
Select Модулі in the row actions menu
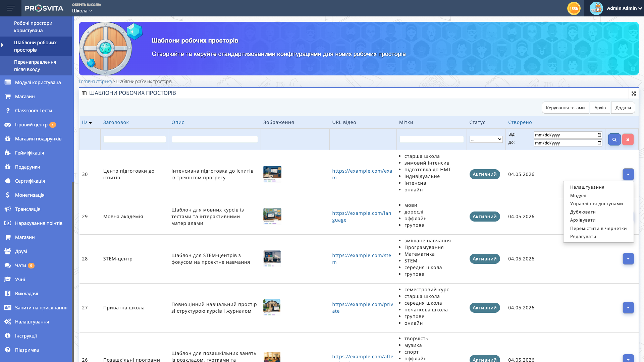pyautogui.click(x=578, y=196)
